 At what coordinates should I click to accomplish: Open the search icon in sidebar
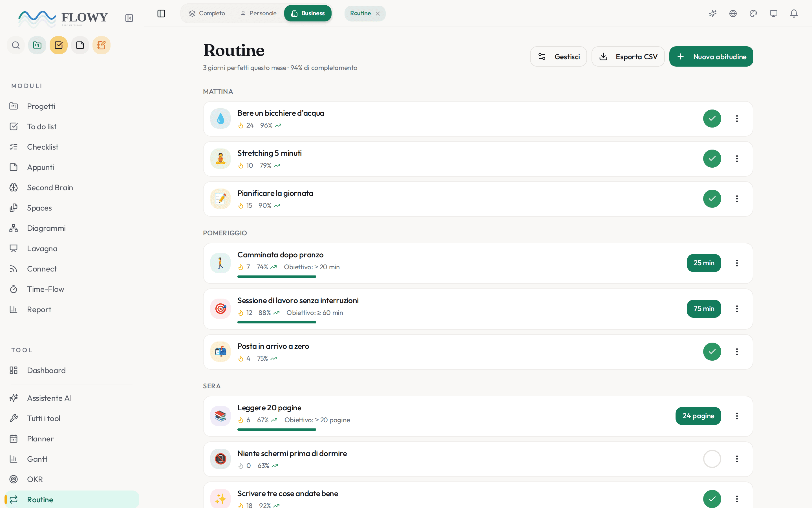point(16,45)
